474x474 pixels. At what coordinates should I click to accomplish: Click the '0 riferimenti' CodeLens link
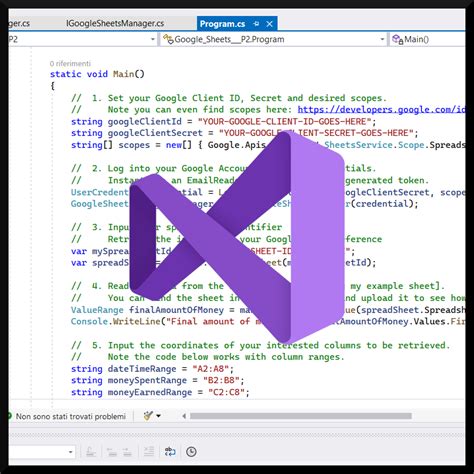(70, 63)
